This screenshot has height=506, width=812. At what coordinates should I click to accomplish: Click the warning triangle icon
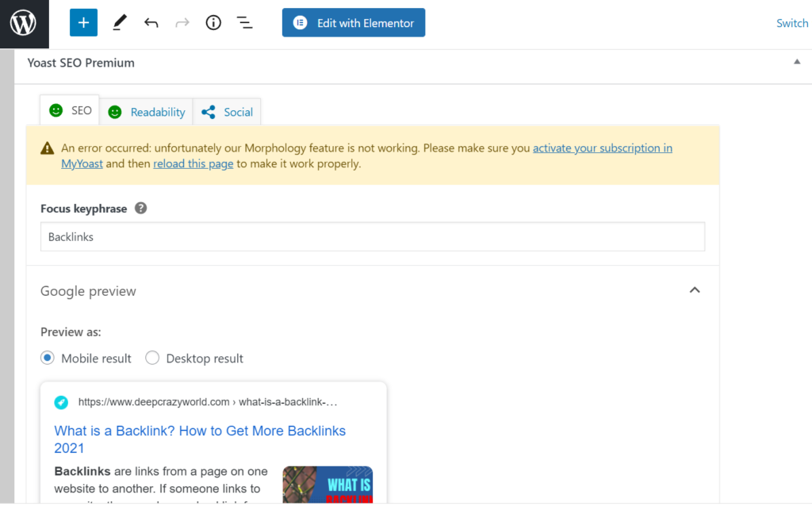tap(47, 148)
